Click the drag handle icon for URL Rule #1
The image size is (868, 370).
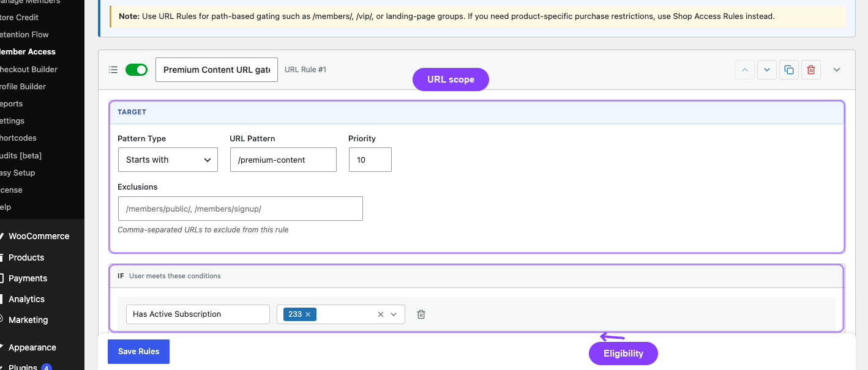[113, 70]
